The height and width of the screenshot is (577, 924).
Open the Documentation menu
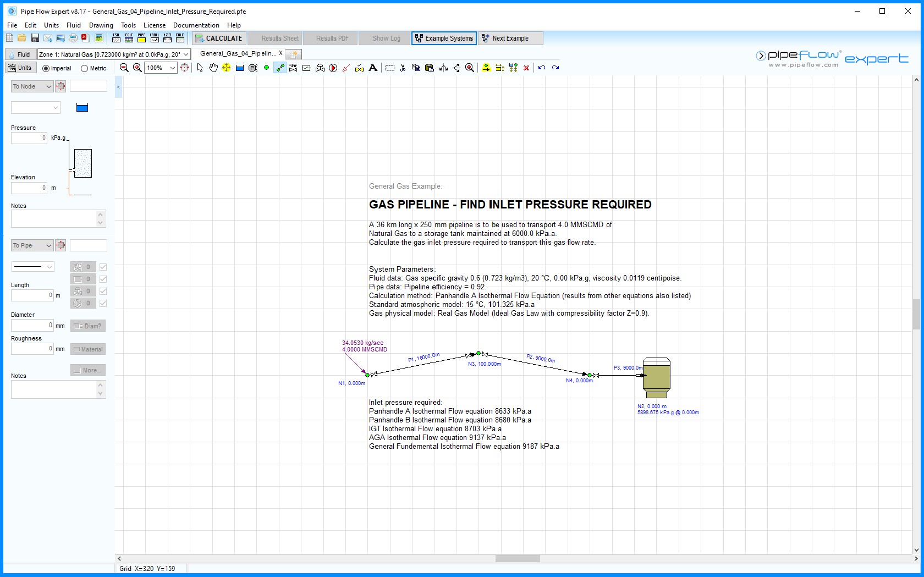click(x=196, y=25)
